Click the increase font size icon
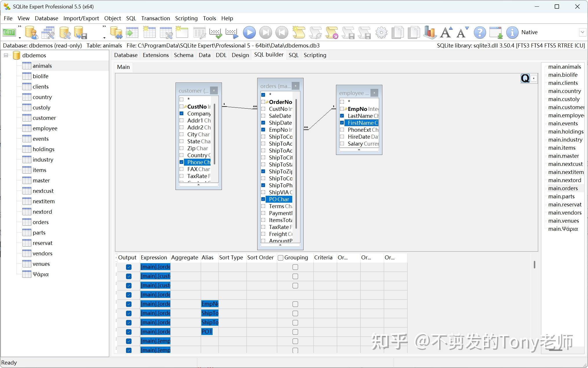 coord(446,32)
